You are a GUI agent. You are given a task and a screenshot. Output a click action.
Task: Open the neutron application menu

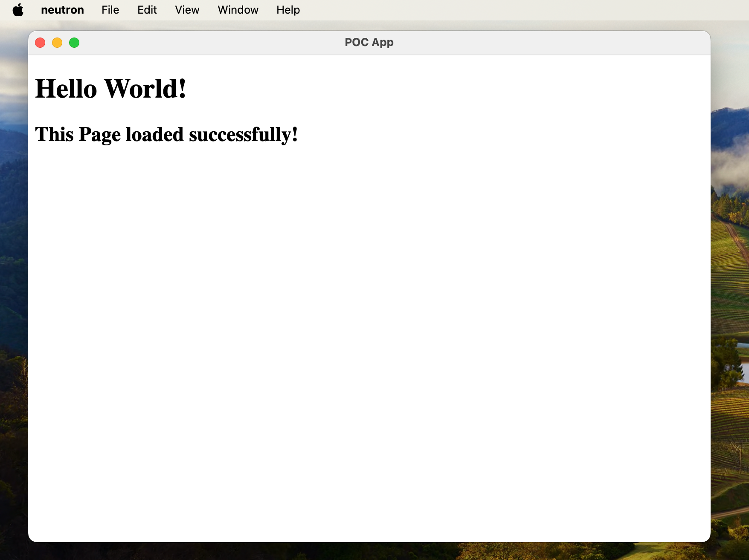point(62,10)
